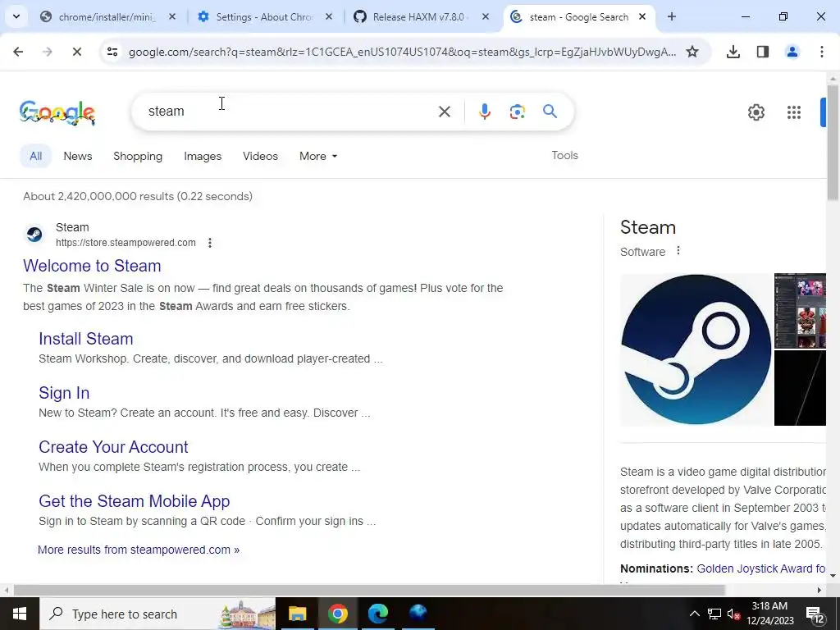Open the Golden Joystick Award link
The height and width of the screenshot is (630, 840).
click(760, 568)
